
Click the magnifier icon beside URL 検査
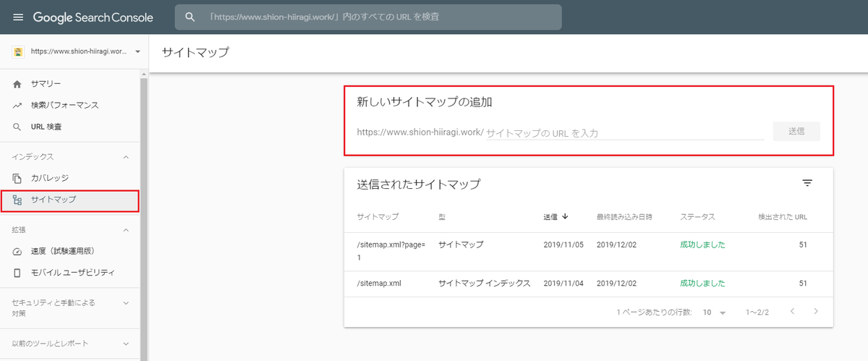[x=17, y=127]
